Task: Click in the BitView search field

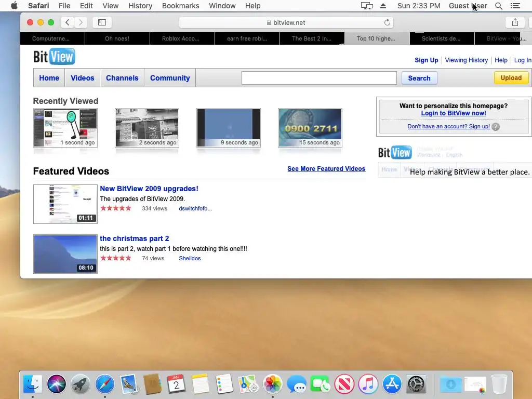Action: click(x=319, y=78)
